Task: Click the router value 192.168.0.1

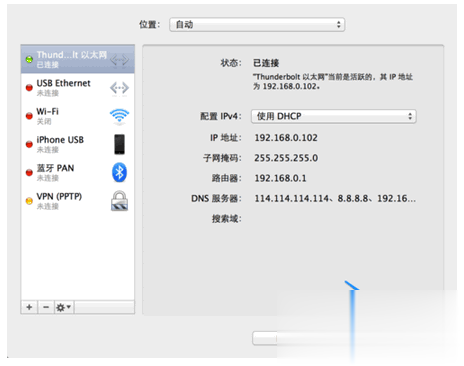Action: coord(280,178)
